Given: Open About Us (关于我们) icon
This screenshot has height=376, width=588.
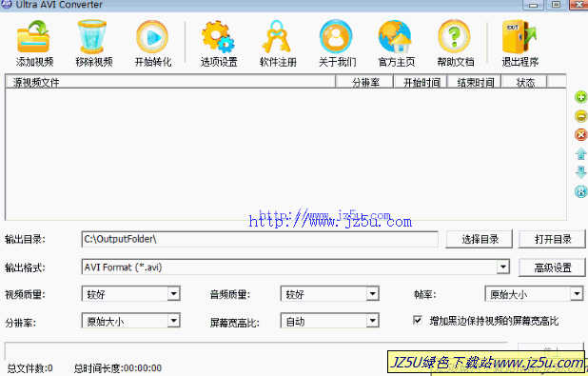Looking at the screenshot, I should (336, 37).
